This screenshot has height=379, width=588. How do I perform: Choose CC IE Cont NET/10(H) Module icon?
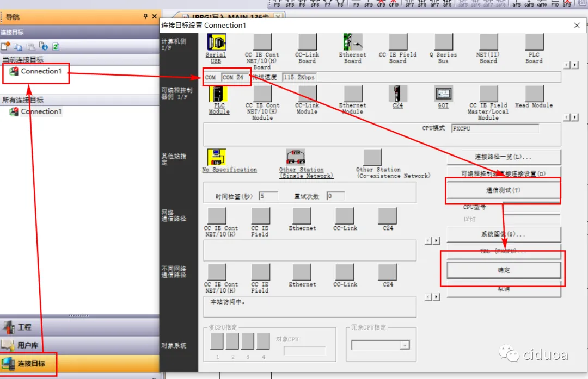(262, 94)
